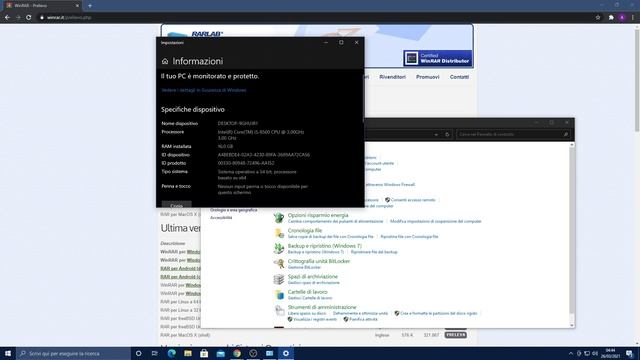Viewport: 640px width, 360px height.
Task: Open Cartelle di lavoro heading
Action: click(307, 292)
